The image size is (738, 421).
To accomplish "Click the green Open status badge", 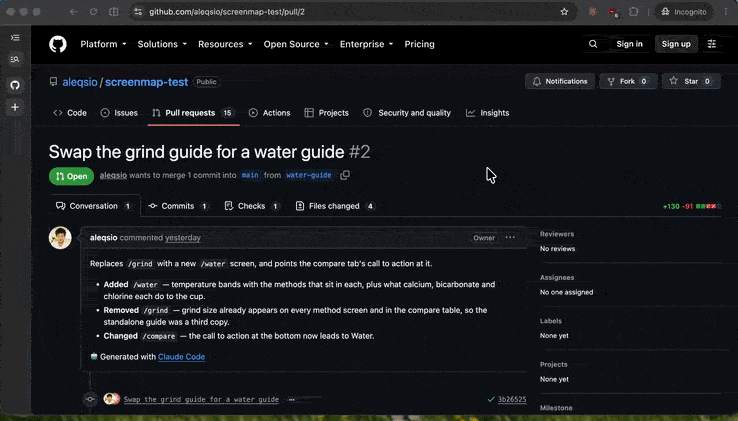I will coord(72,176).
